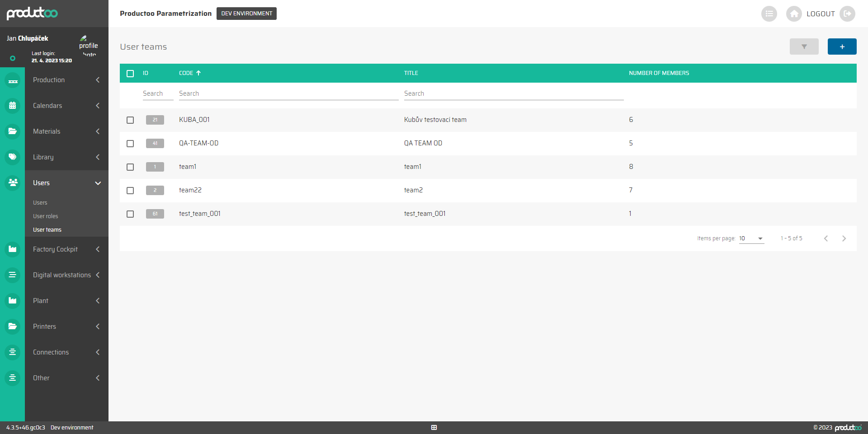The width and height of the screenshot is (868, 434).
Task: Open the Factory Cockpit menu
Action: pyautogui.click(x=66, y=249)
